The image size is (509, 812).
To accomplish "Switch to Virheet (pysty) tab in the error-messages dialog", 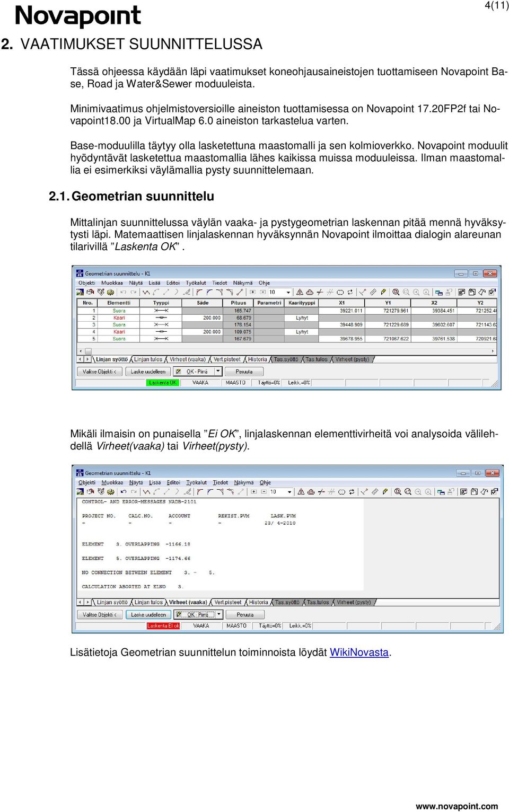I will (x=354, y=602).
